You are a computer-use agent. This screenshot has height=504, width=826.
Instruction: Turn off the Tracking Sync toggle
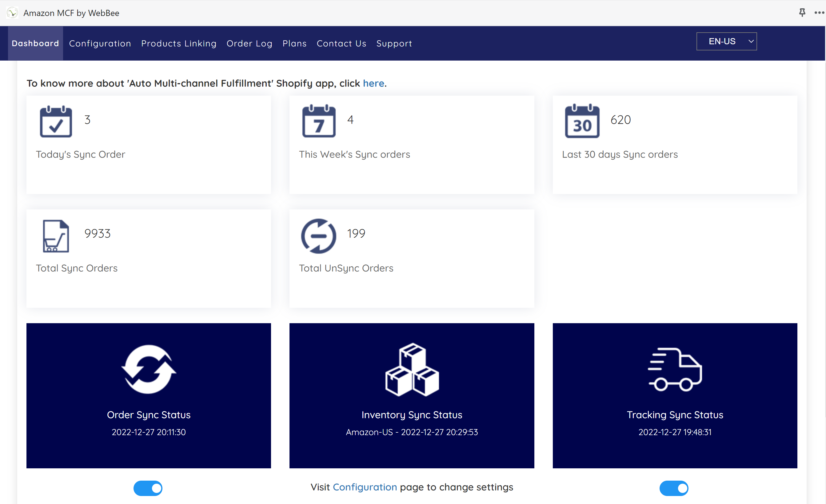click(674, 488)
